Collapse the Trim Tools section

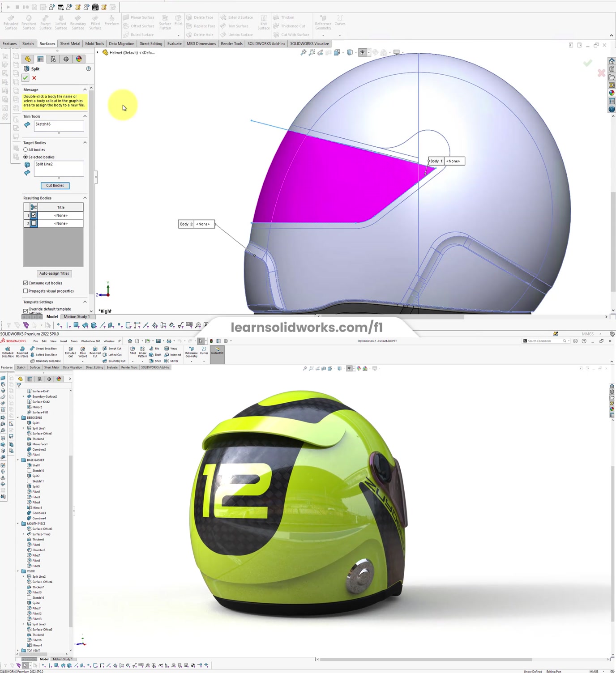coord(85,116)
